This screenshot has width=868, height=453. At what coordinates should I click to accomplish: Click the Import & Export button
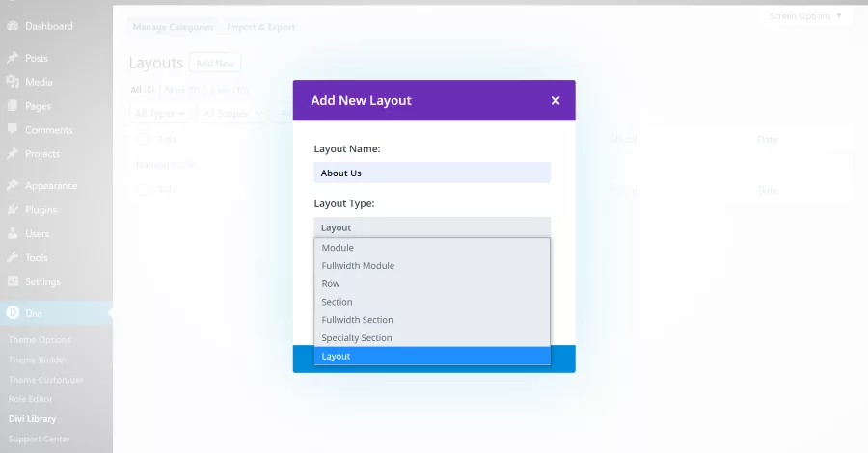pyautogui.click(x=260, y=27)
